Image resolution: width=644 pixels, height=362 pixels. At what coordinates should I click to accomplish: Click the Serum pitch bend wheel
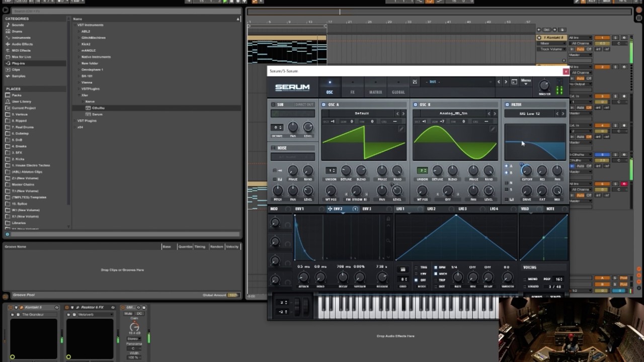297,306
